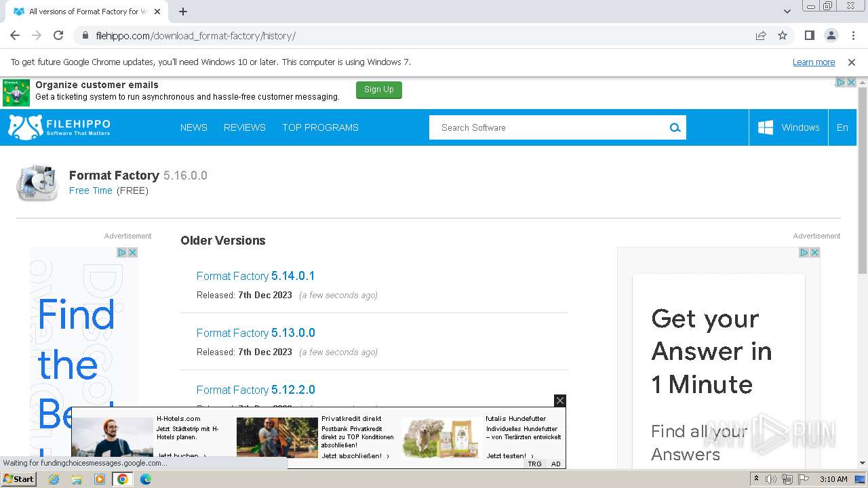Close the top banner ad
This screenshot has width=868, height=488.
851,82
